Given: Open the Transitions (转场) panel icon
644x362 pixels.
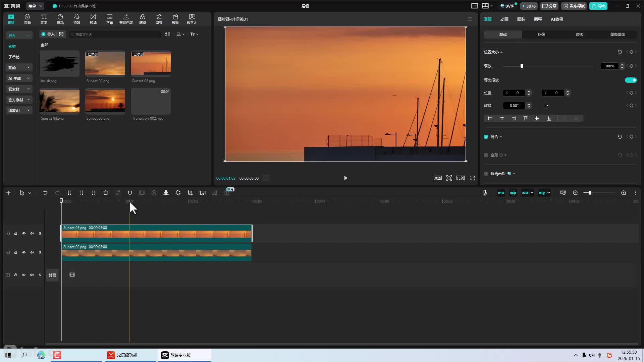Looking at the screenshot, I should [93, 19].
